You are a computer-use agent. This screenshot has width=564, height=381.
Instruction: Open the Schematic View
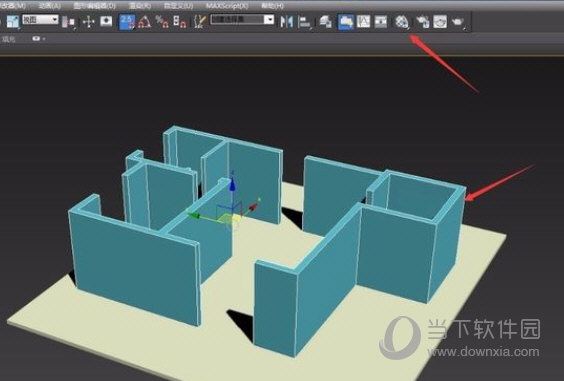tap(381, 22)
